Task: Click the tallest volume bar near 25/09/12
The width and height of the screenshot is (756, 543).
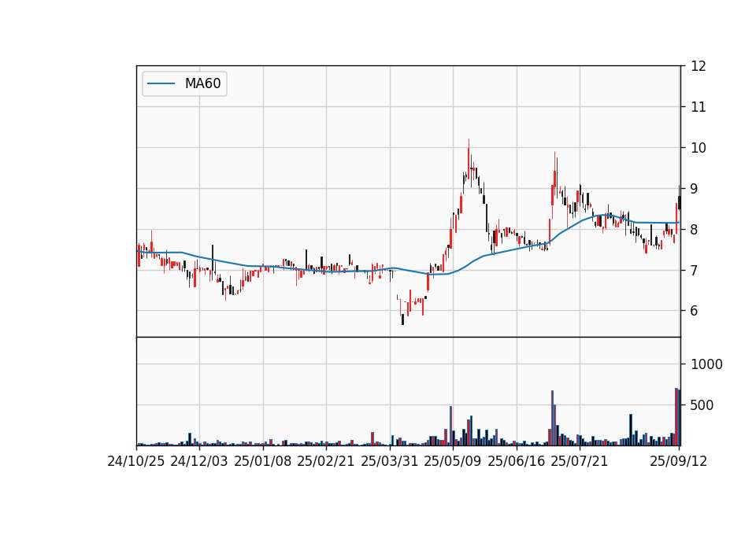Action: point(676,417)
